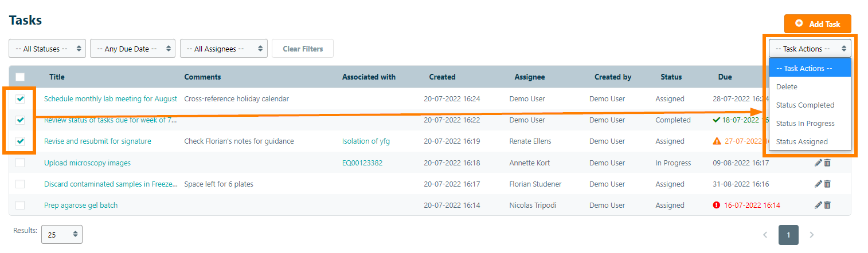
Task: Open the All Statuses filter dropdown
Action: pyautogui.click(x=47, y=49)
